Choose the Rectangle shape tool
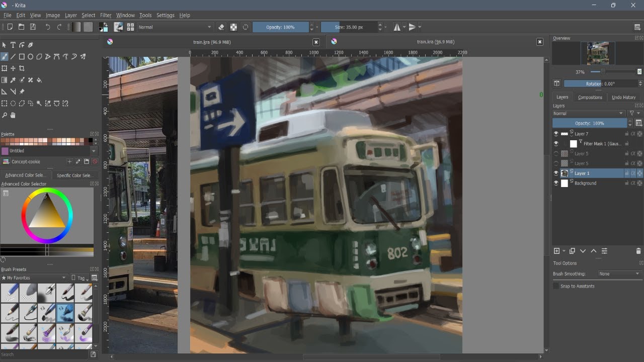This screenshot has height=362, width=644. tap(22, 57)
